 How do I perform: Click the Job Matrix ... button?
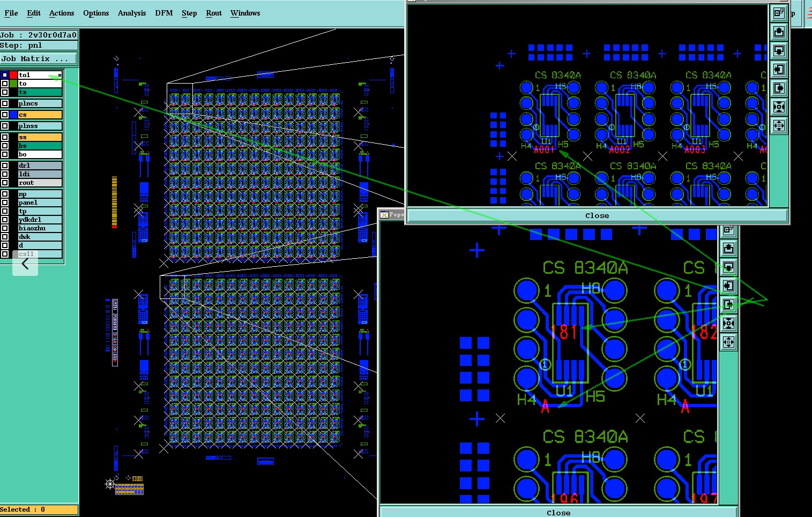(x=39, y=58)
